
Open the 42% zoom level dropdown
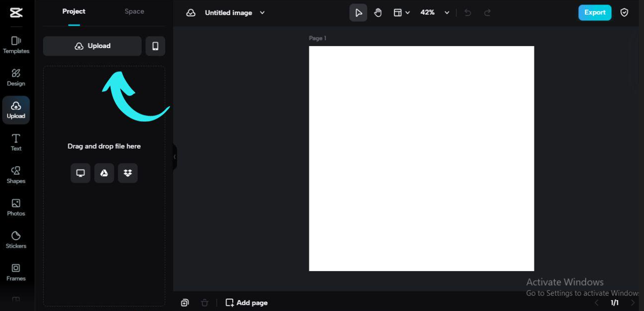447,13
